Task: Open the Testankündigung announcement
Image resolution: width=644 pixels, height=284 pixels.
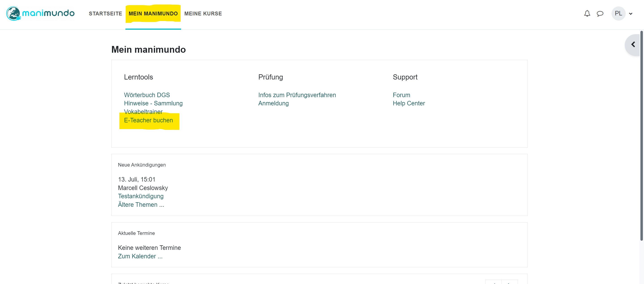Action: pyautogui.click(x=140, y=196)
